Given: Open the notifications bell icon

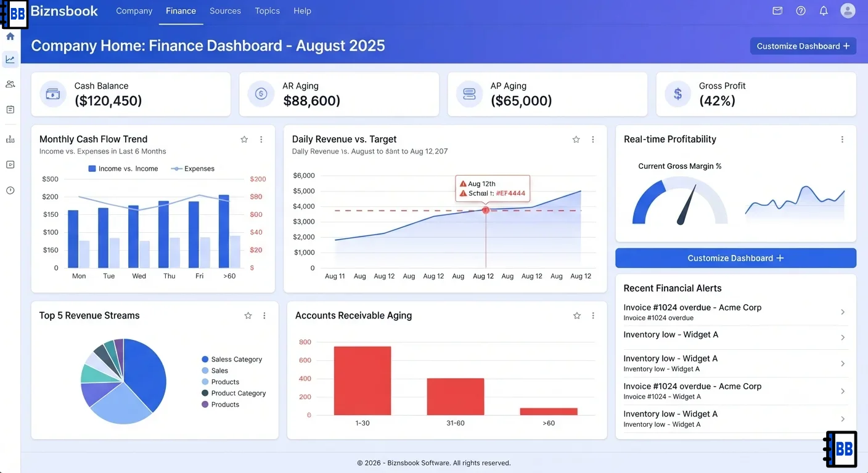Looking at the screenshot, I should [x=824, y=10].
